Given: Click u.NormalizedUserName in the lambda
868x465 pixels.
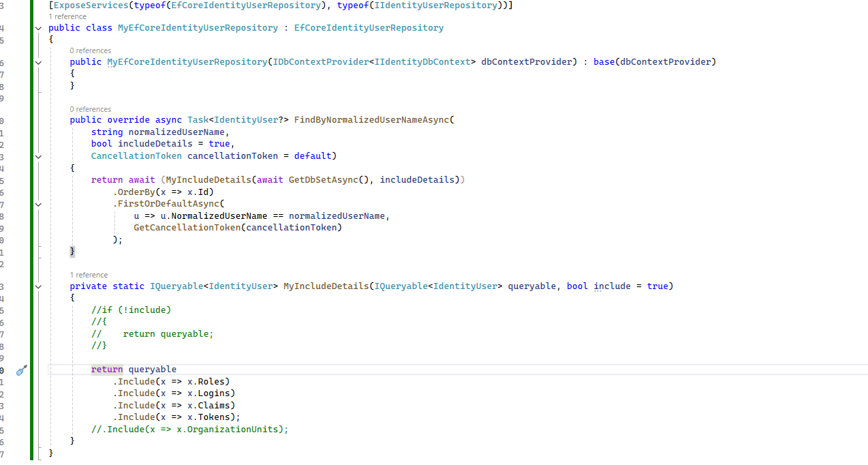Looking at the screenshot, I should (x=214, y=216).
